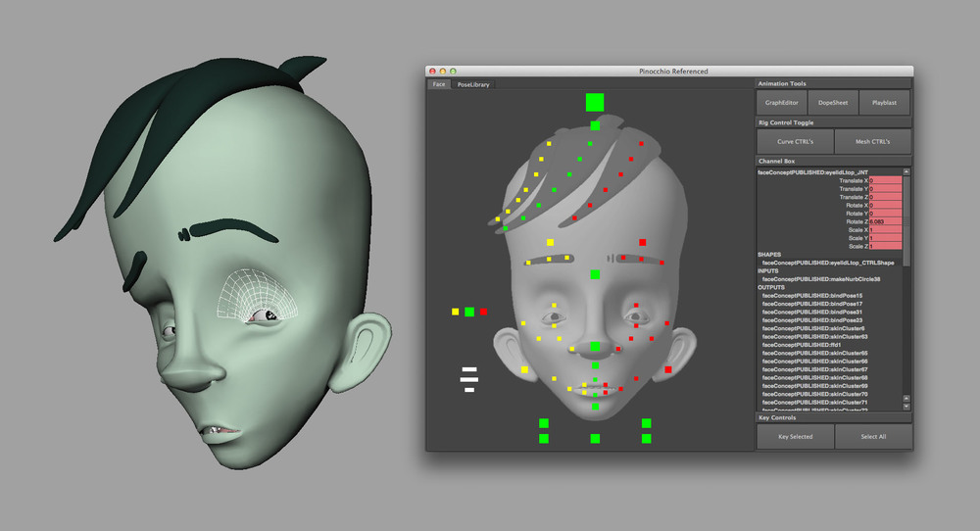Click the Rotate X value field

point(885,205)
